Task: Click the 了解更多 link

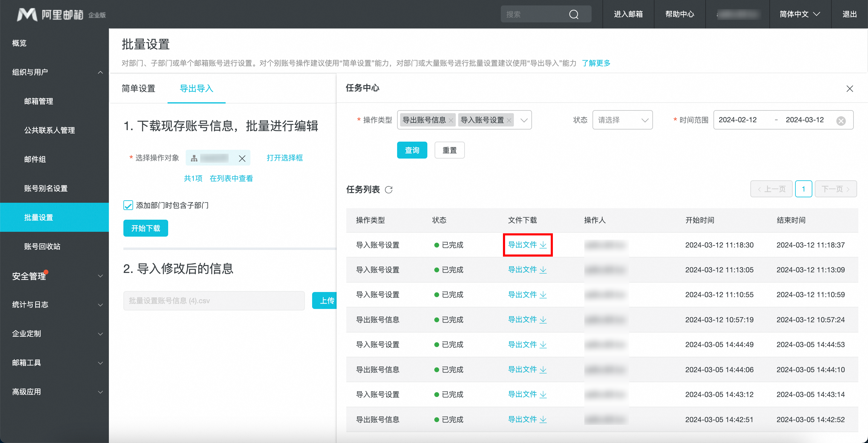Action: 596,63
